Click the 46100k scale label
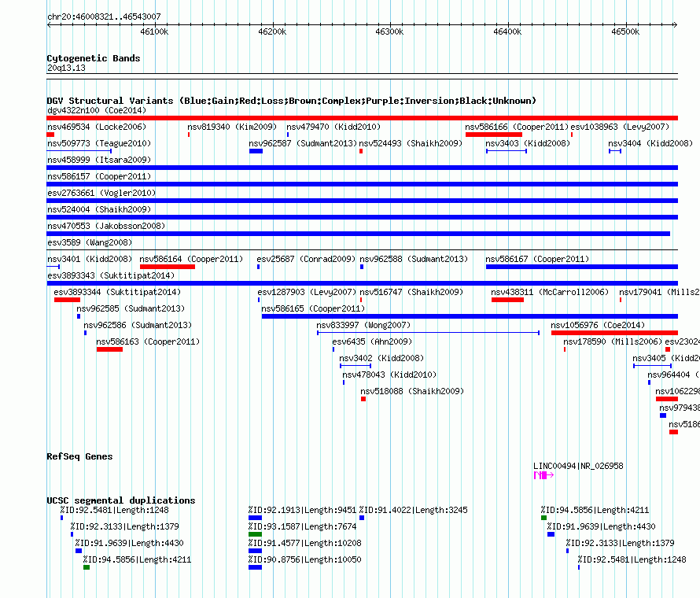This screenshot has height=598, width=700. pos(154,31)
